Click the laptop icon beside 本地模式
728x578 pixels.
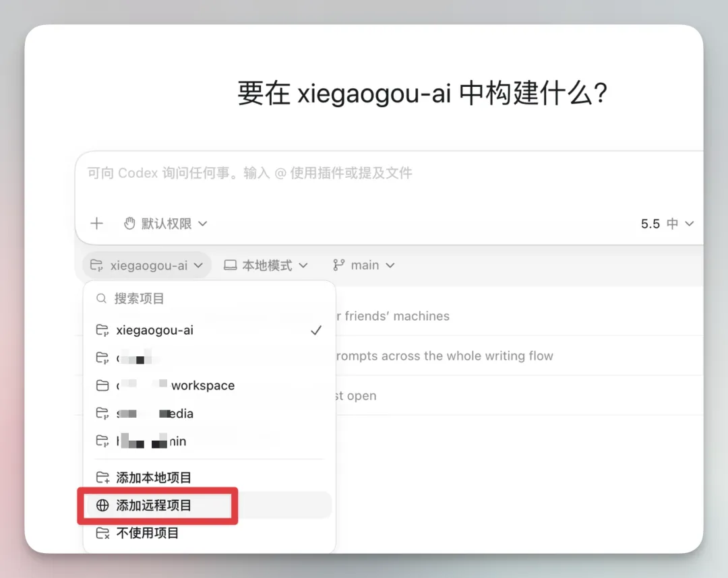tap(231, 265)
